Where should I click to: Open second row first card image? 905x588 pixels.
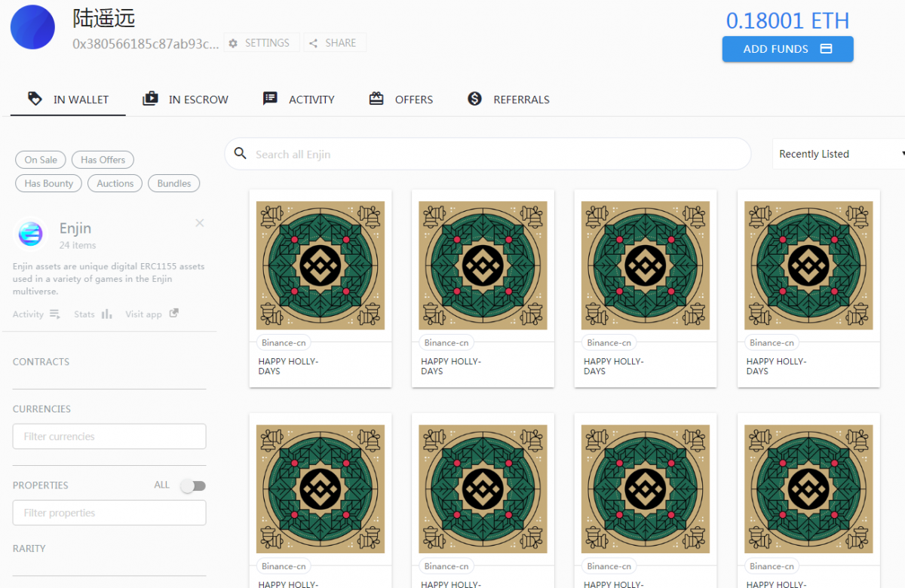[321, 489]
